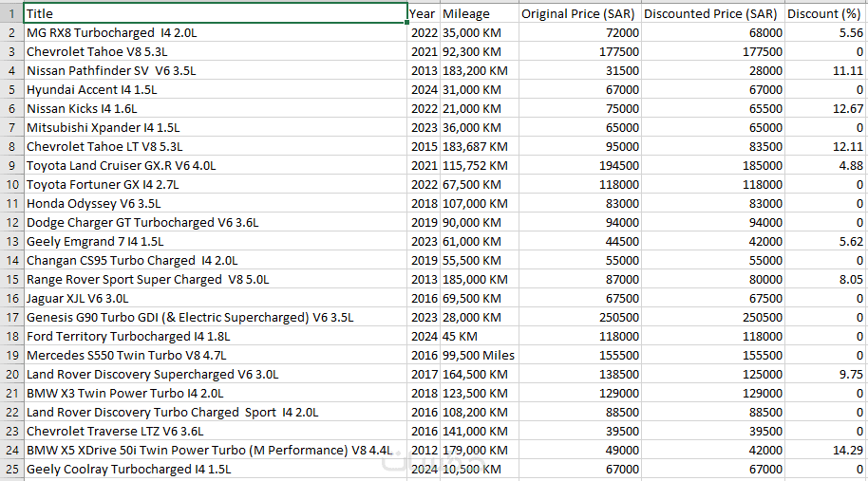This screenshot has height=481, width=868.
Task: Click the original price cell 194500
Action: click(579, 166)
